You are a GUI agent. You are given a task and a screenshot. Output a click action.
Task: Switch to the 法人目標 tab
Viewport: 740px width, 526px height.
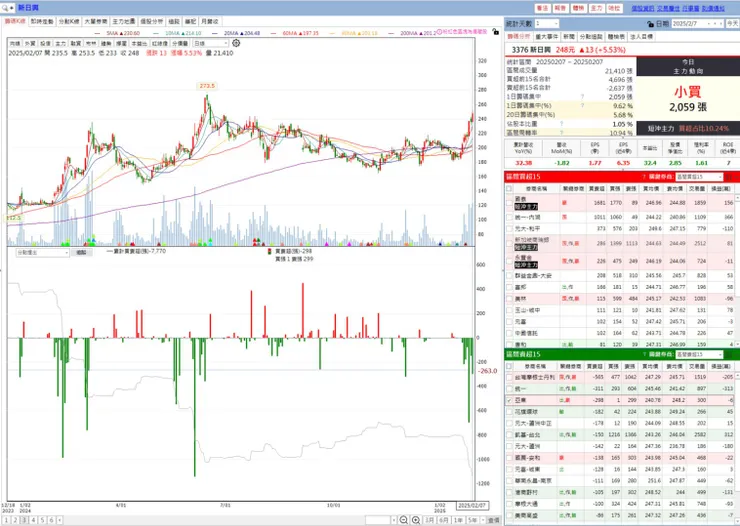(641, 37)
